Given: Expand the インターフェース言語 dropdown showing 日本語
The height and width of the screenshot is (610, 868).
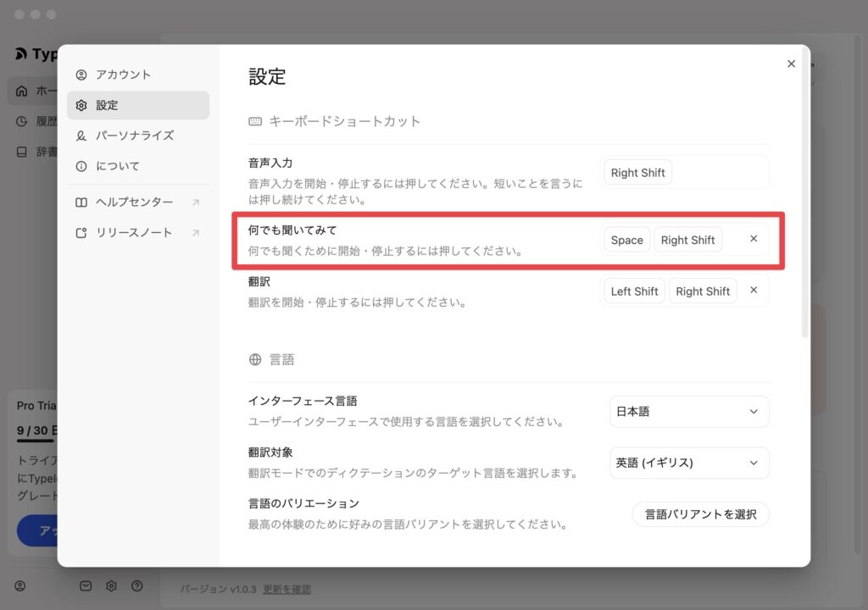Looking at the screenshot, I should [x=689, y=412].
